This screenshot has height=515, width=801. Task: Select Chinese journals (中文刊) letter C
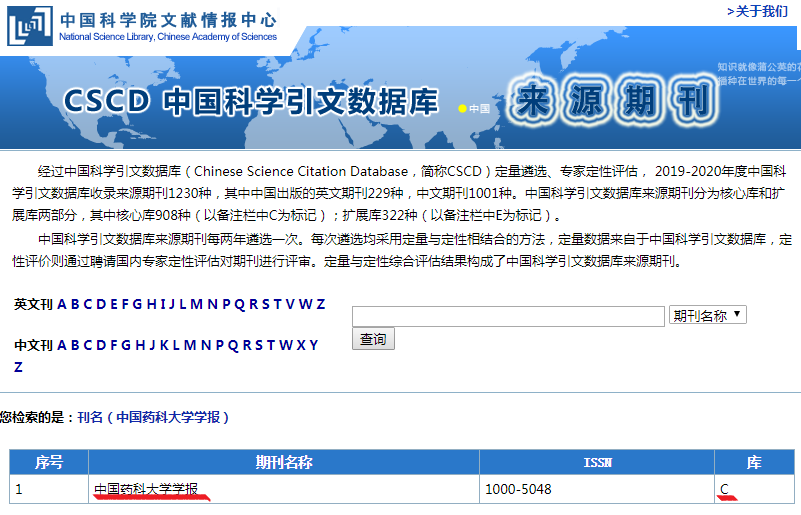click(88, 345)
